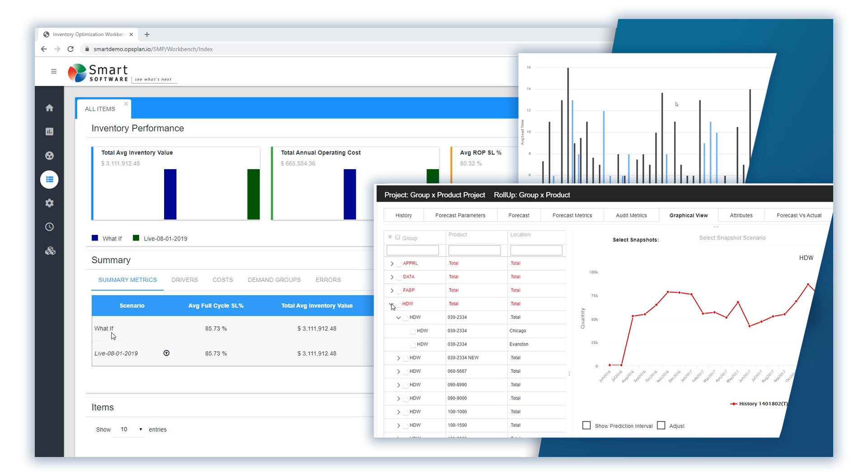Open the bar chart dashboard sidebar icon
868x476 pixels.
(x=49, y=132)
